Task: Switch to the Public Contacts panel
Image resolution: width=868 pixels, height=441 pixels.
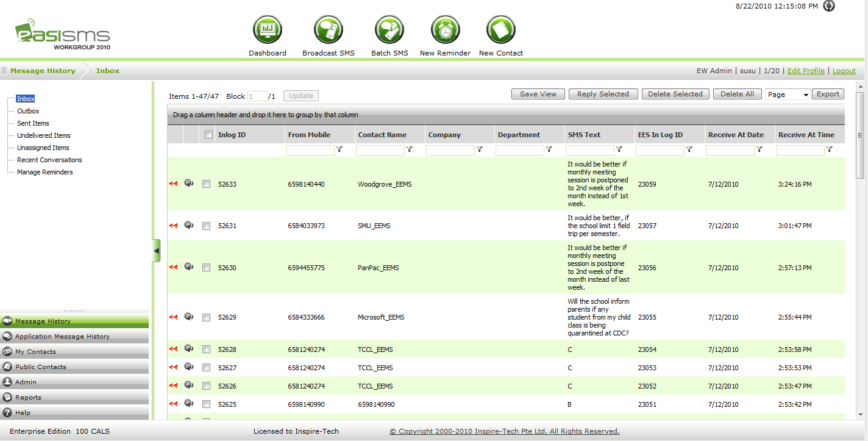Action: coord(74,367)
